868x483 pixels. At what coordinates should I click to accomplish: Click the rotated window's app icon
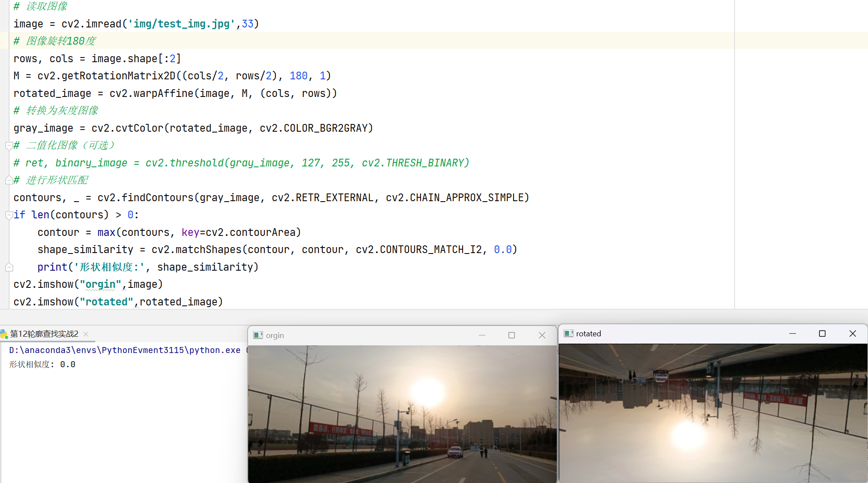pyautogui.click(x=569, y=333)
